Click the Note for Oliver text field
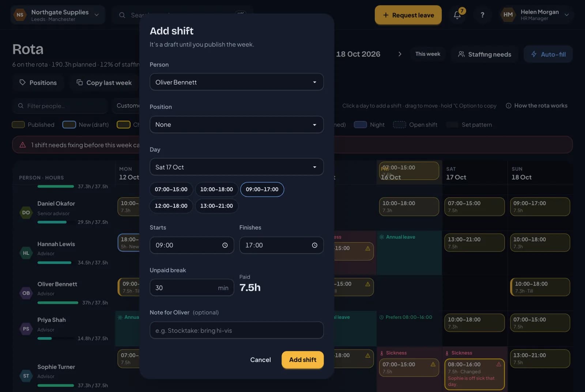 237,331
